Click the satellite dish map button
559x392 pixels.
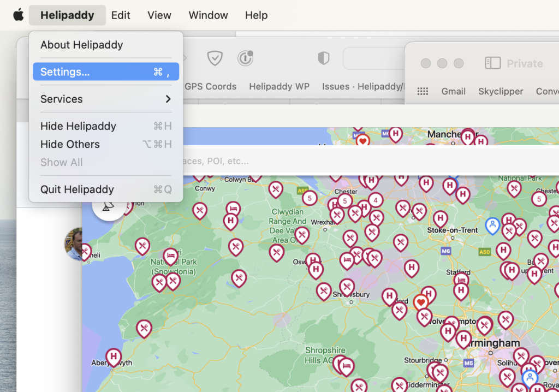coord(109,206)
